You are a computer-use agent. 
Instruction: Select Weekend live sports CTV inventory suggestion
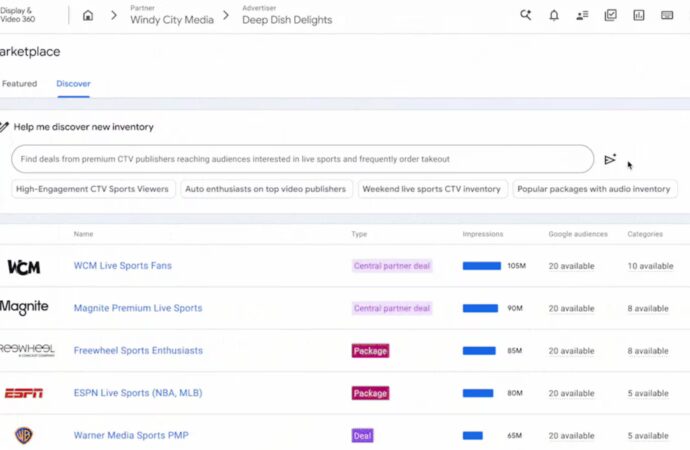(432, 189)
